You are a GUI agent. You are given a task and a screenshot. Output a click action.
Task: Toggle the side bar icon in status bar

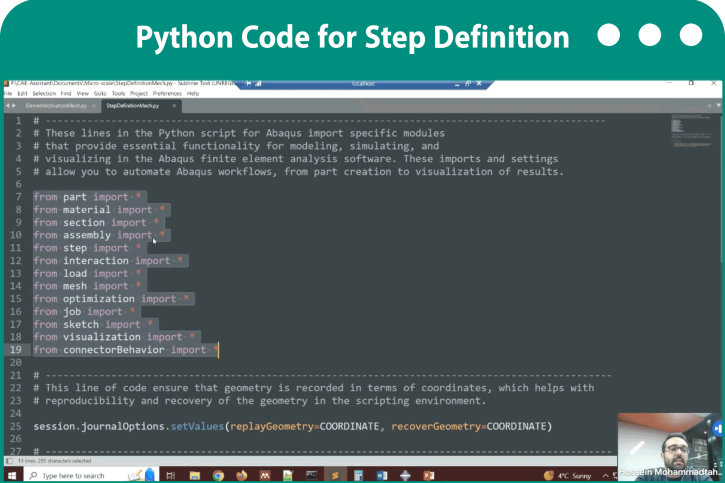9,461
